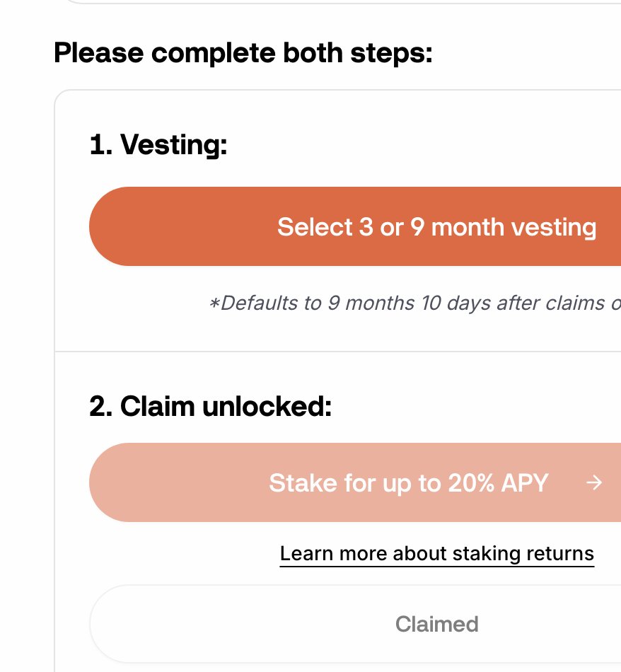Click the arrow icon in the Stake button
This screenshot has width=621, height=672.
[594, 483]
